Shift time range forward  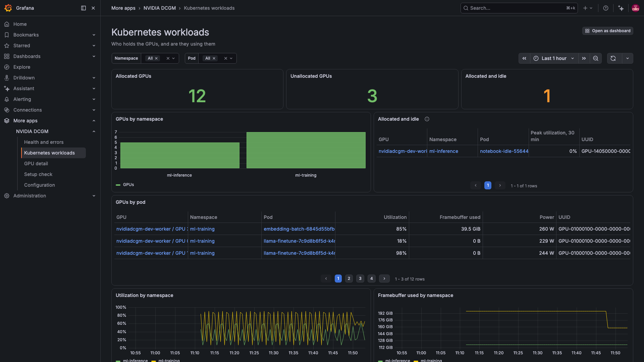[584, 58]
